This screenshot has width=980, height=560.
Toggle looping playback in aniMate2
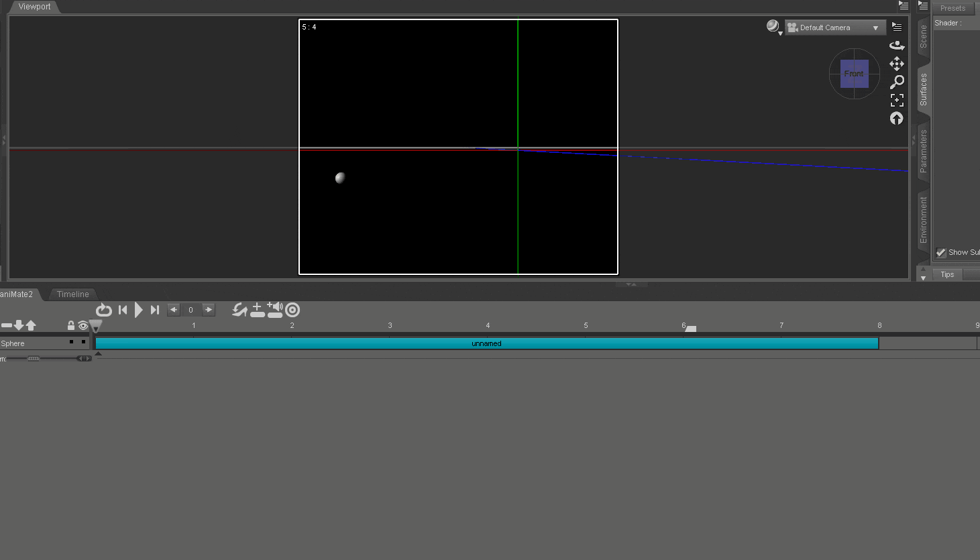click(104, 310)
